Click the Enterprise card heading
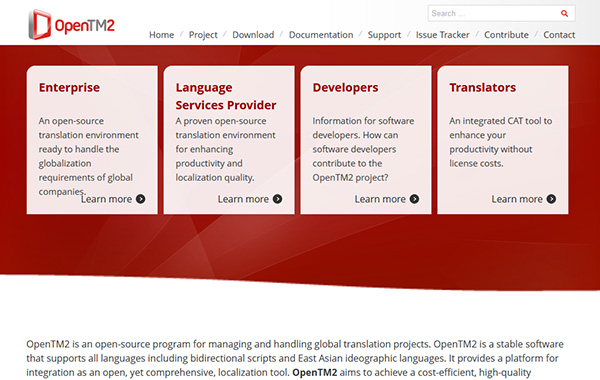The image size is (600, 380). 69,88
